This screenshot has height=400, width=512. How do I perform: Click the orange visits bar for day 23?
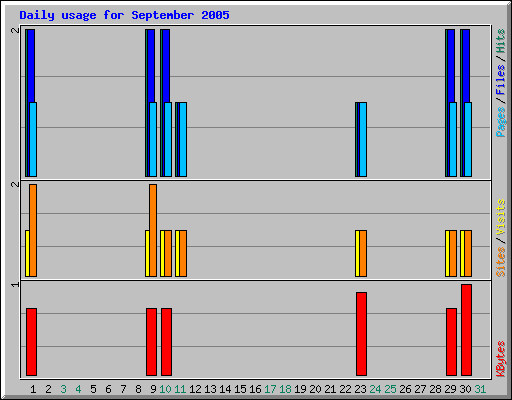coord(363,253)
